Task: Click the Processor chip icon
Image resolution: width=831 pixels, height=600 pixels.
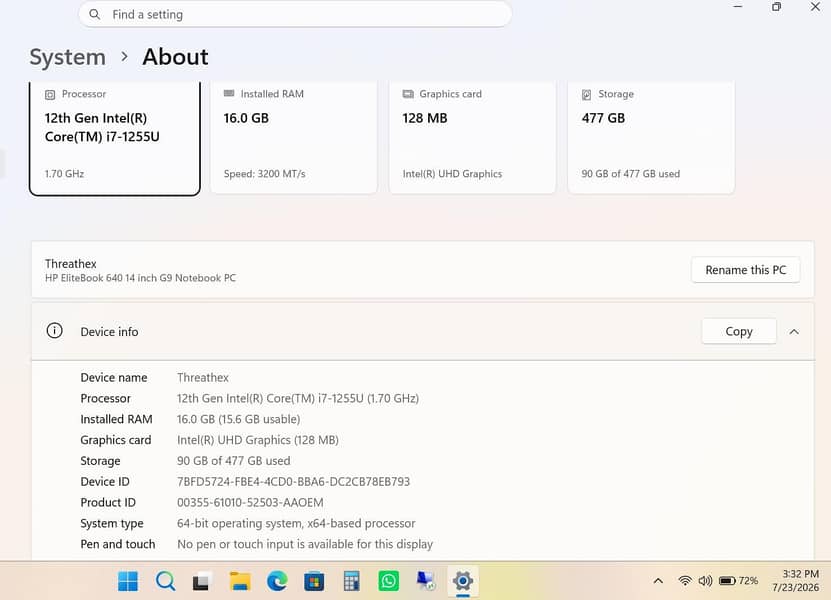Action: pos(50,94)
